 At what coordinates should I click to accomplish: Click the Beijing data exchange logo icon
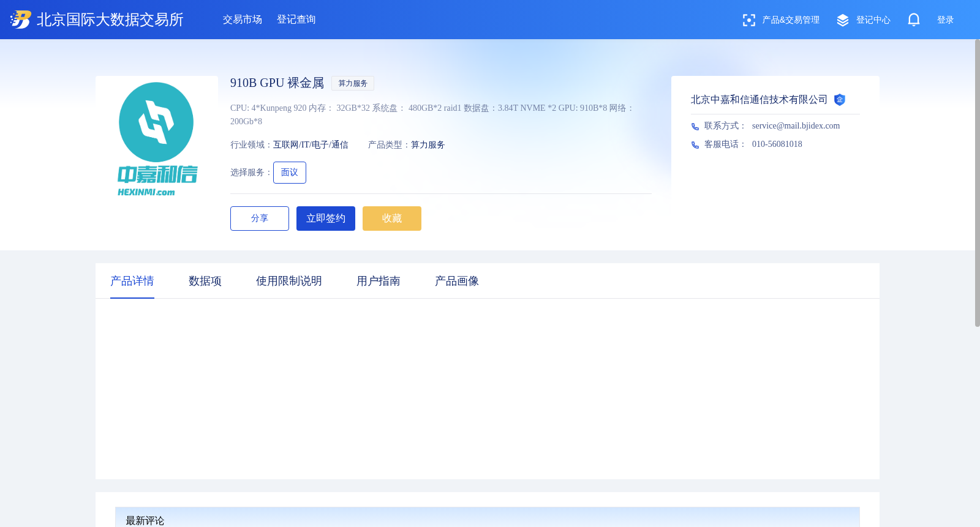click(21, 20)
